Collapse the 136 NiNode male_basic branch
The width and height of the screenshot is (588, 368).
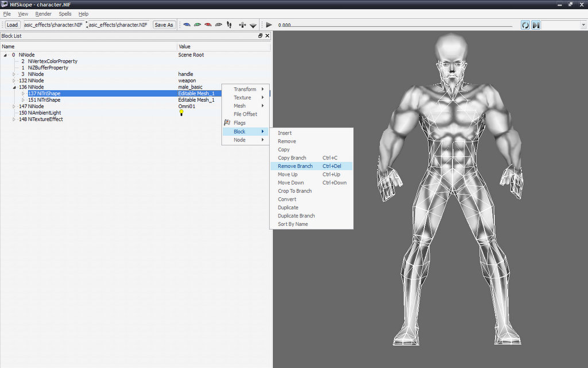coord(14,87)
